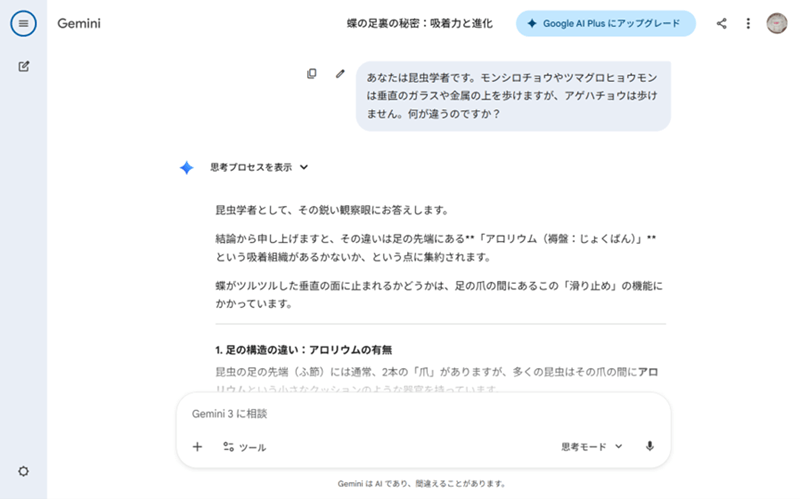
Task: Click the blue Gemini sparkle icon beside the response
Action: (x=186, y=168)
